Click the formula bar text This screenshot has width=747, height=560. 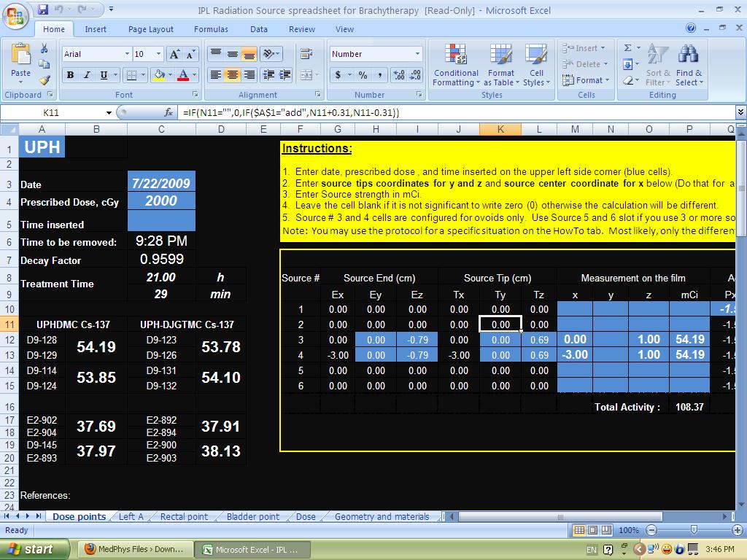click(291, 113)
